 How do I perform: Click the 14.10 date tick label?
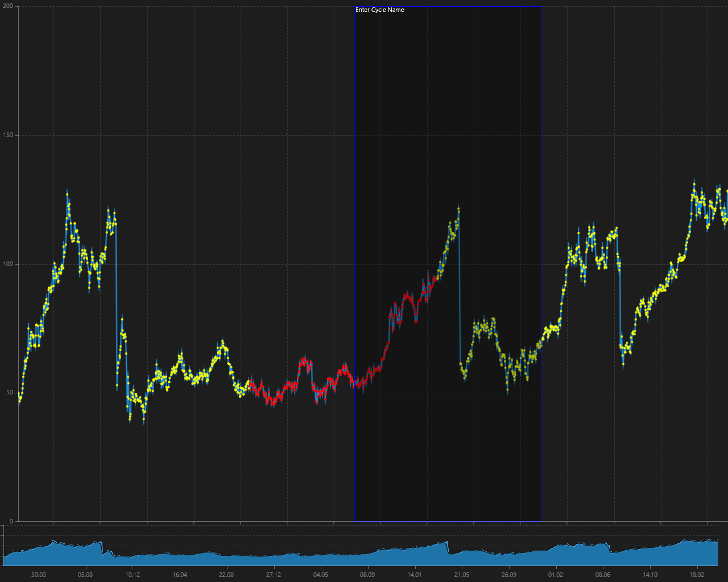650,575
